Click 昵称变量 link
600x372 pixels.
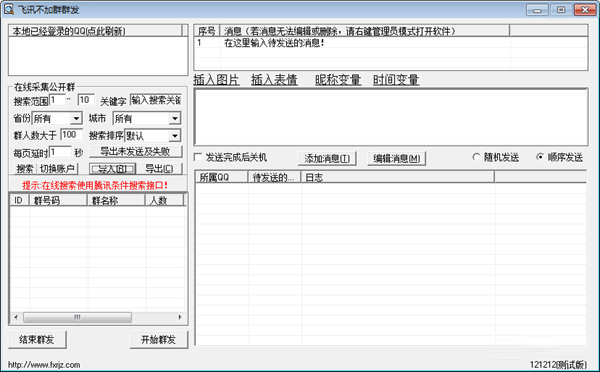pos(338,80)
